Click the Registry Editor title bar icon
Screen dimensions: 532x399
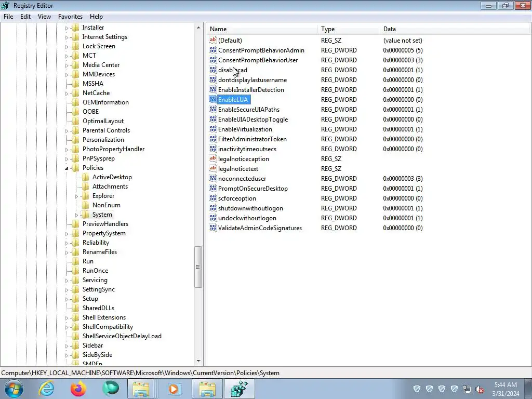pyautogui.click(x=5, y=5)
